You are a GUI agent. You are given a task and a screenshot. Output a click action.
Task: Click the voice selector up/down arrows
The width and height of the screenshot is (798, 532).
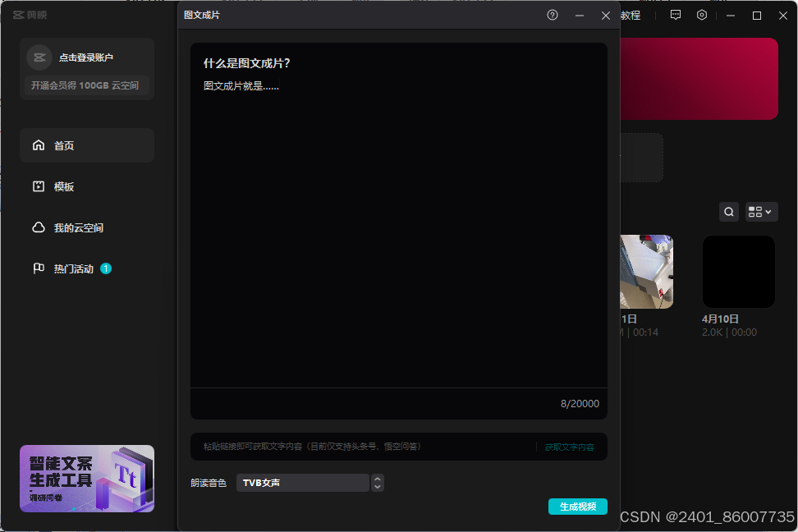click(378, 483)
